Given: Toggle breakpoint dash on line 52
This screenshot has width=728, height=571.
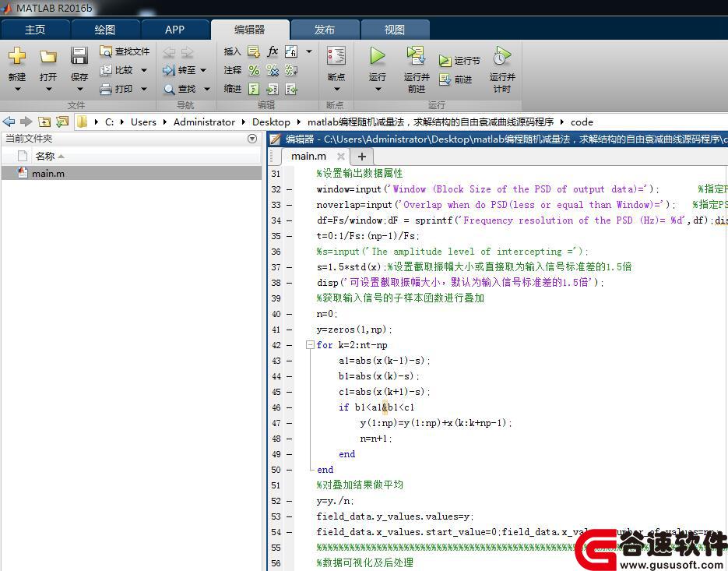Looking at the screenshot, I should point(289,501).
